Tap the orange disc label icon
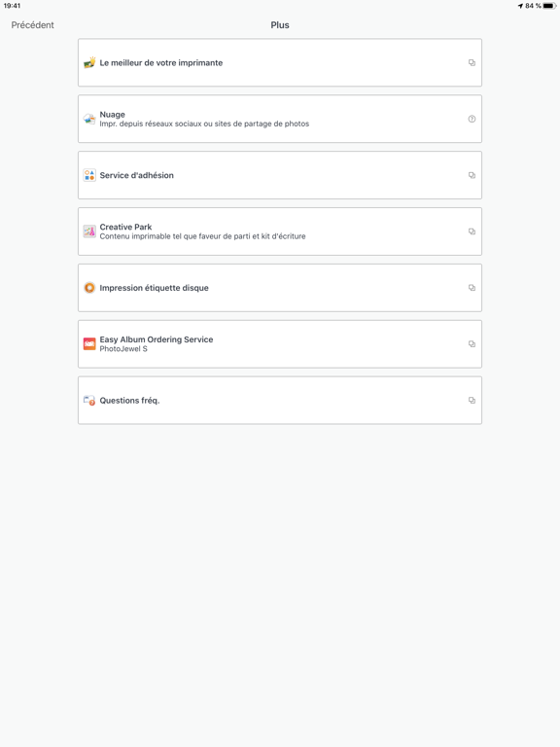The width and height of the screenshot is (560, 747). pos(89,288)
